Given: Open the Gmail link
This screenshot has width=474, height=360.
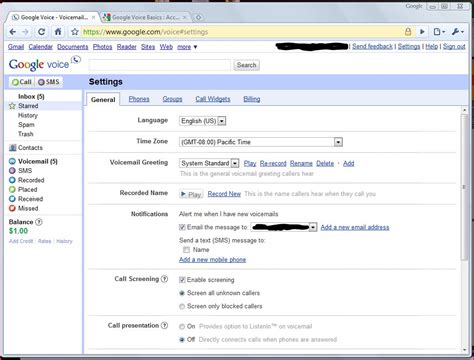Looking at the screenshot, I should [16, 47].
